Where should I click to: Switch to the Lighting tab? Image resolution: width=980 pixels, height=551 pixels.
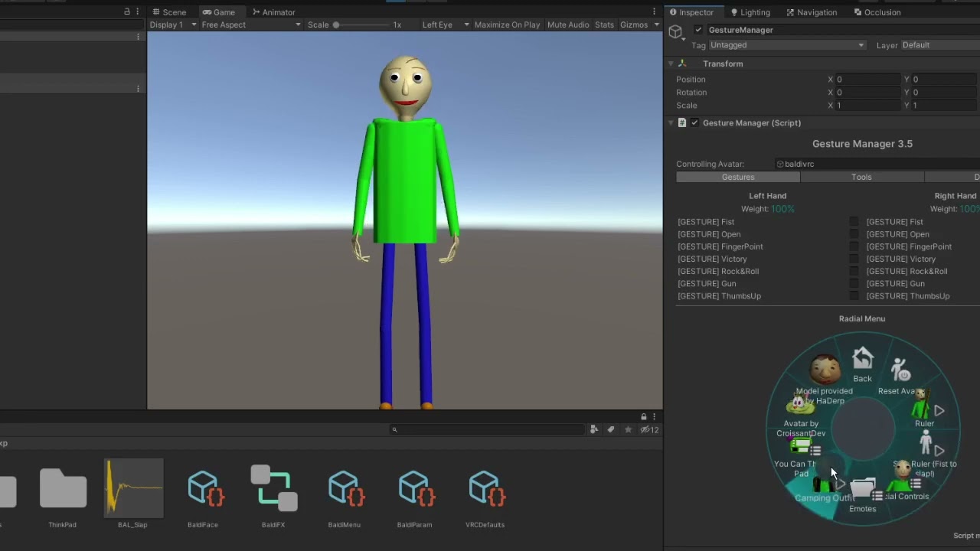750,12
